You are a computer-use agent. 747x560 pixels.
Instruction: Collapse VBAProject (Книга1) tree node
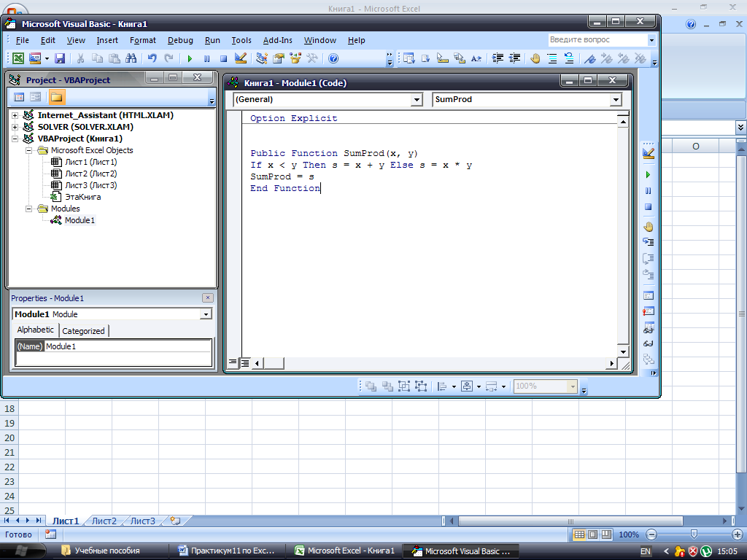tap(15, 139)
